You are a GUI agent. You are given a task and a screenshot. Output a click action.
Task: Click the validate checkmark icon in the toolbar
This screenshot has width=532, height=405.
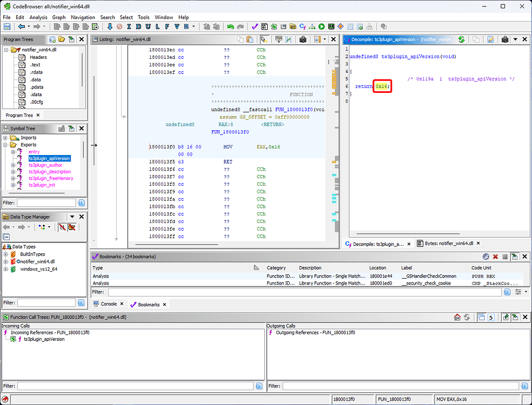(254, 26)
